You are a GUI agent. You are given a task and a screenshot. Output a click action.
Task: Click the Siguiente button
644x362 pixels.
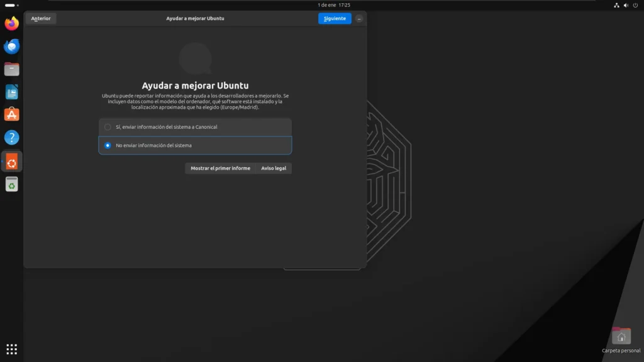[335, 18]
